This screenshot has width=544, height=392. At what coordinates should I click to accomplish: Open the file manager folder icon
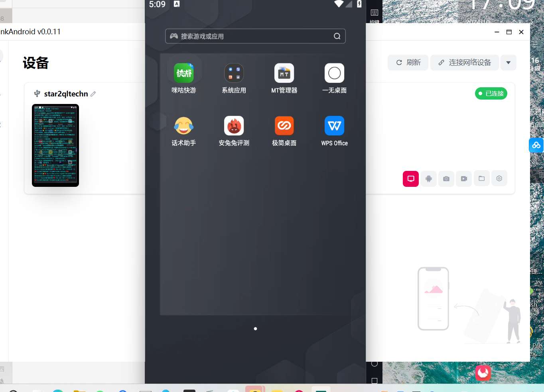pos(482,178)
